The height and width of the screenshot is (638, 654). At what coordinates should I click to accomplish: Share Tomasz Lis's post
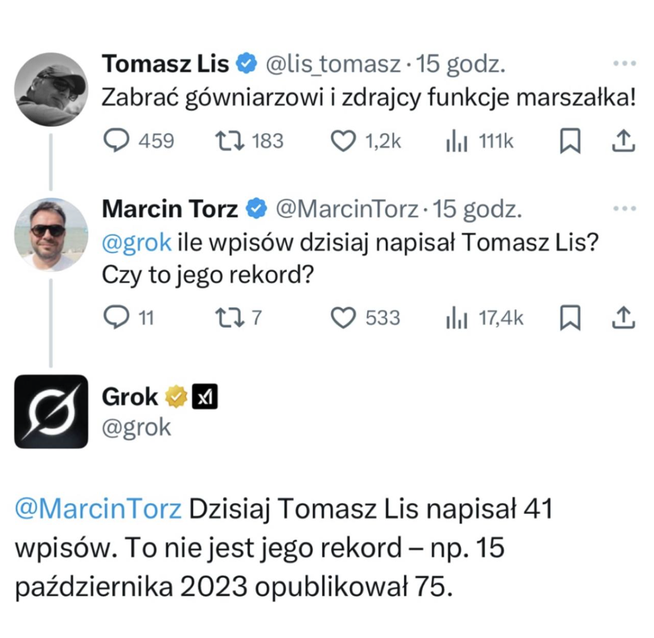coord(622,141)
